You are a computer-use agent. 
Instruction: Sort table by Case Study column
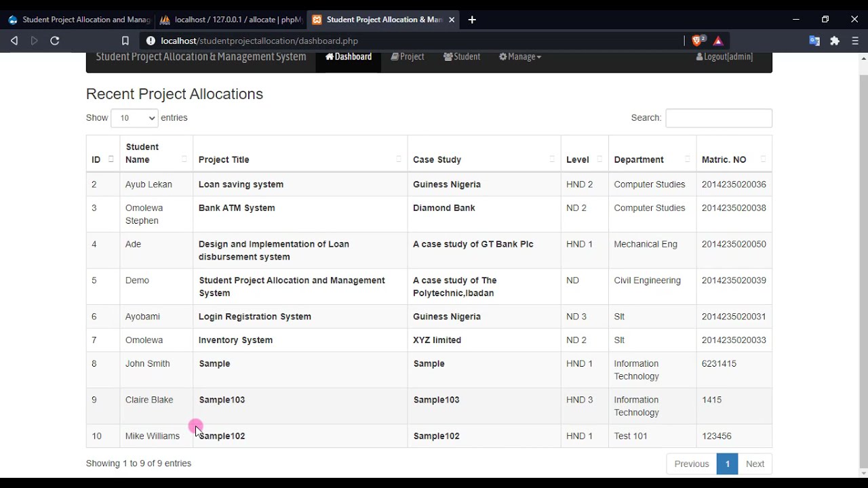[x=484, y=153]
